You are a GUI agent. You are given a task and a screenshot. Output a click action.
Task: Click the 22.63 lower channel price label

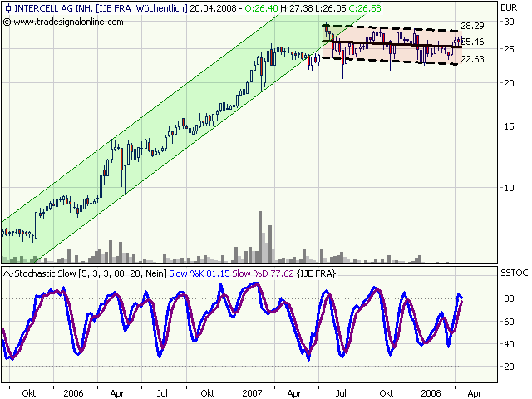[x=471, y=59]
